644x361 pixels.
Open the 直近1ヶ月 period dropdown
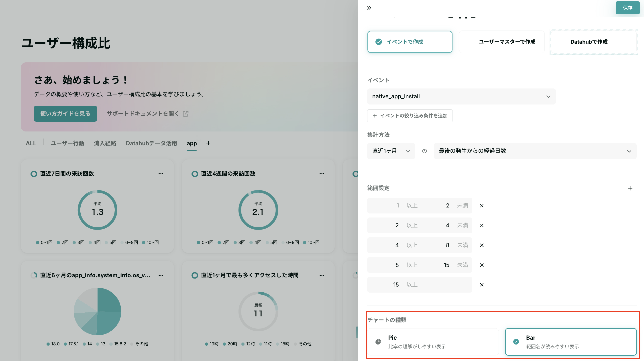pyautogui.click(x=391, y=151)
